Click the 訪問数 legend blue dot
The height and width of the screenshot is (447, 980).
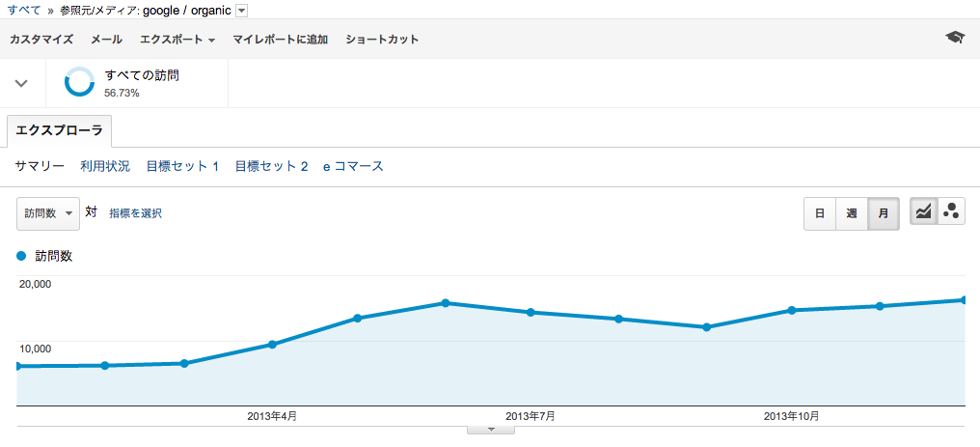[21, 256]
